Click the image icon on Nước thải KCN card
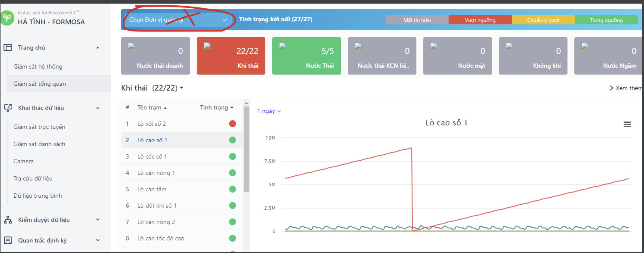This screenshot has width=644, height=253. click(x=358, y=46)
